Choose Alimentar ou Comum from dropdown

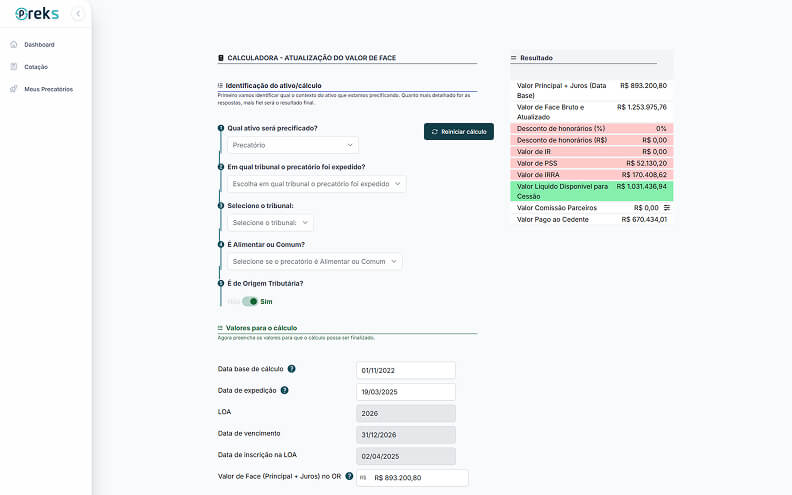point(314,261)
